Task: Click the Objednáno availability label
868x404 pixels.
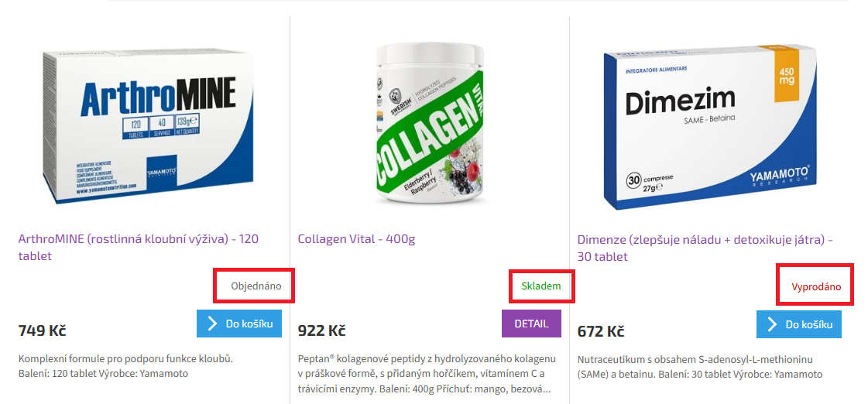Action: click(x=256, y=286)
